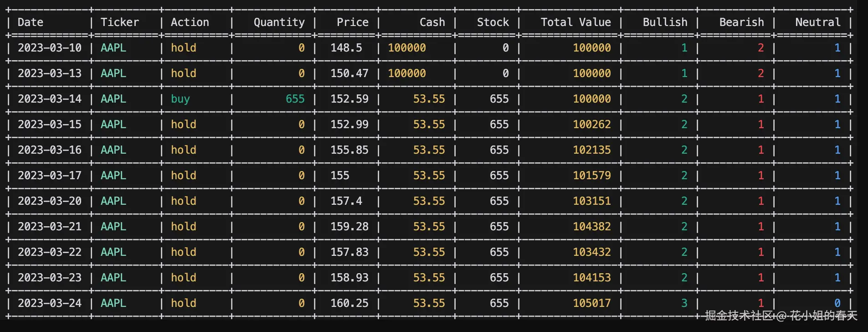
Task: Click the green buy action cell
Action: pos(180,99)
